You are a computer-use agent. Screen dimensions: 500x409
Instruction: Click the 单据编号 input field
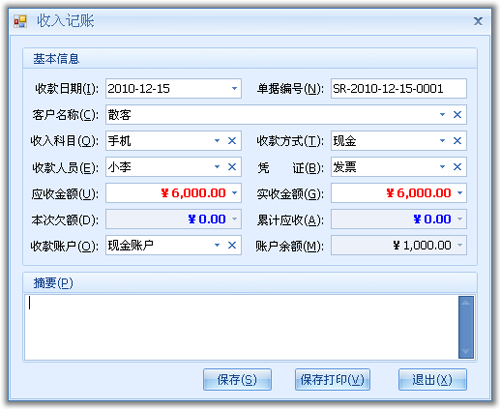coord(399,89)
